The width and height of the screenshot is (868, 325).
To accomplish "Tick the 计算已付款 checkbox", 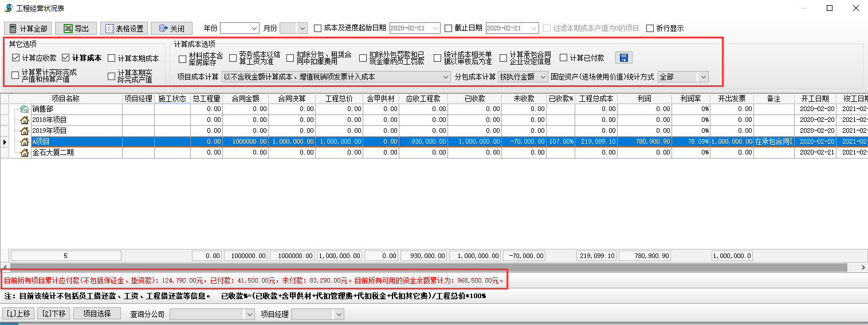I will pos(563,58).
